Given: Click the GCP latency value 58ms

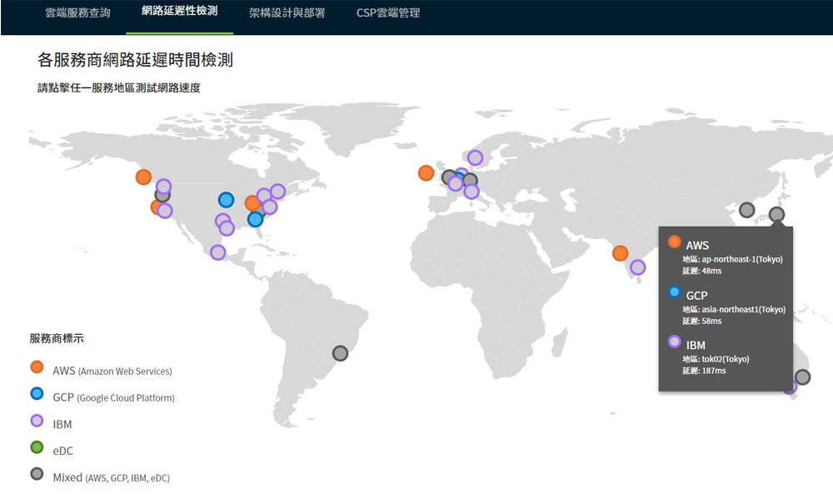Looking at the screenshot, I should coord(711,321).
